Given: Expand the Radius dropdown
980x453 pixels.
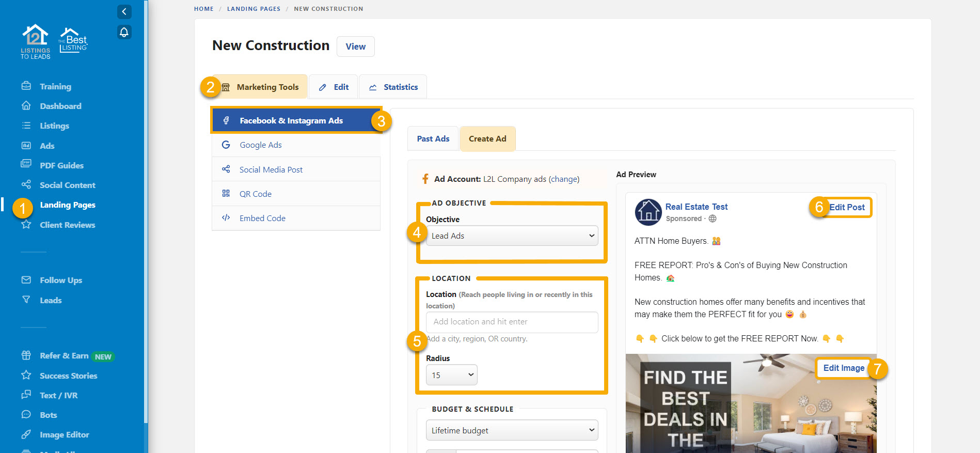Looking at the screenshot, I should click(451, 375).
